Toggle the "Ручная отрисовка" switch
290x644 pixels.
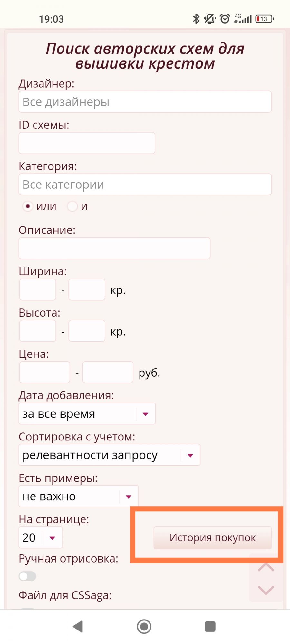click(x=27, y=576)
